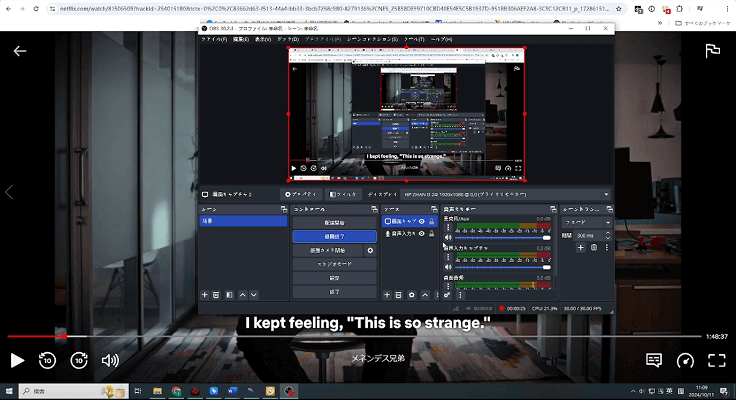Play the Netflix video
The width and height of the screenshot is (736, 400).
[x=17, y=361]
